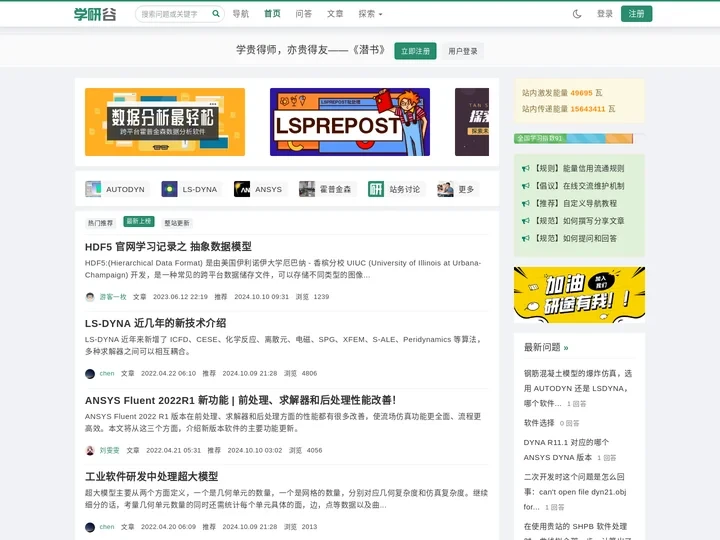Screen dimensions: 720x540
Task: Focus the search keyword input field
Action: pos(174,14)
